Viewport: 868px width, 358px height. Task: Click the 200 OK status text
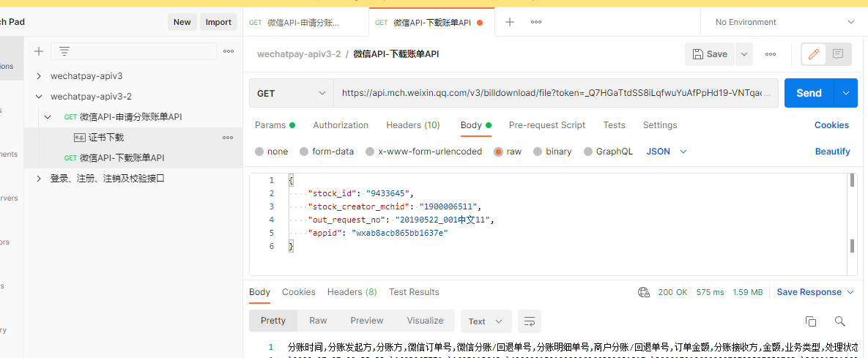point(672,292)
